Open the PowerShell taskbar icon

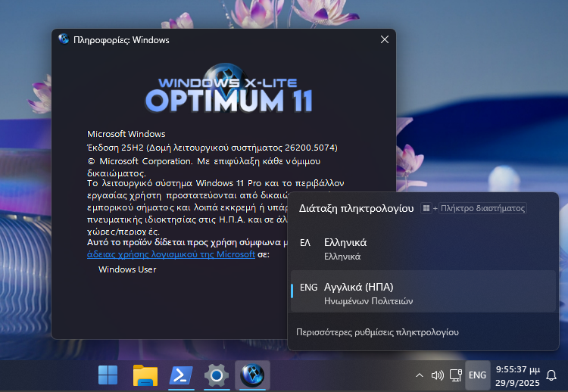point(180,375)
